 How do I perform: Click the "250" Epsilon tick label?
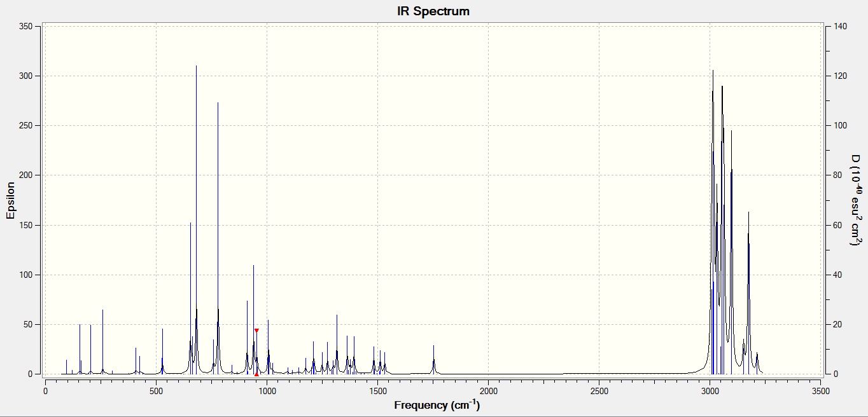point(25,125)
